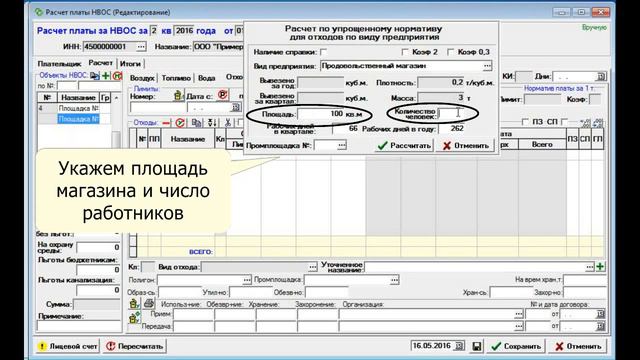This screenshot has height=360, width=640.
Task: Open Вид отхода selection ellipsis
Action: 312,267
